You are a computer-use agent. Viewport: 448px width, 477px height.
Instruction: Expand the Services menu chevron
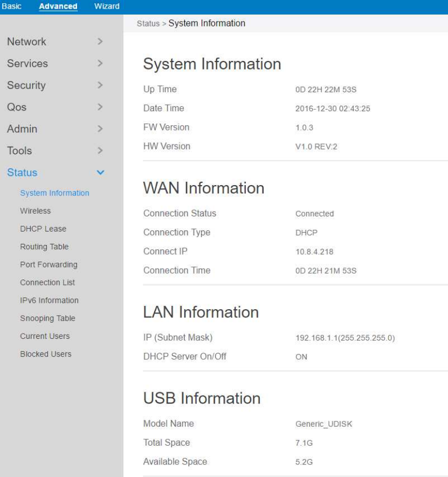[x=100, y=63]
